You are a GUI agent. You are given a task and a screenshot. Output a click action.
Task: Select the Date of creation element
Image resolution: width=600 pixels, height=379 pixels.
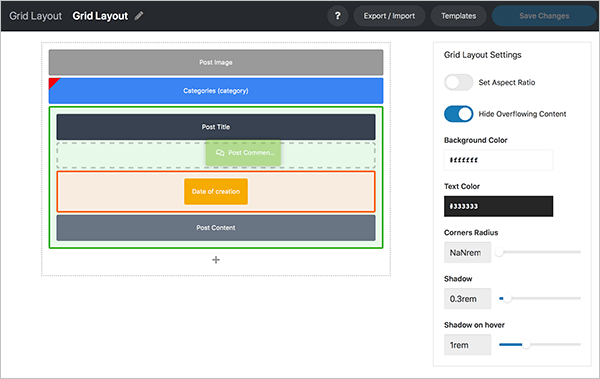click(x=216, y=191)
